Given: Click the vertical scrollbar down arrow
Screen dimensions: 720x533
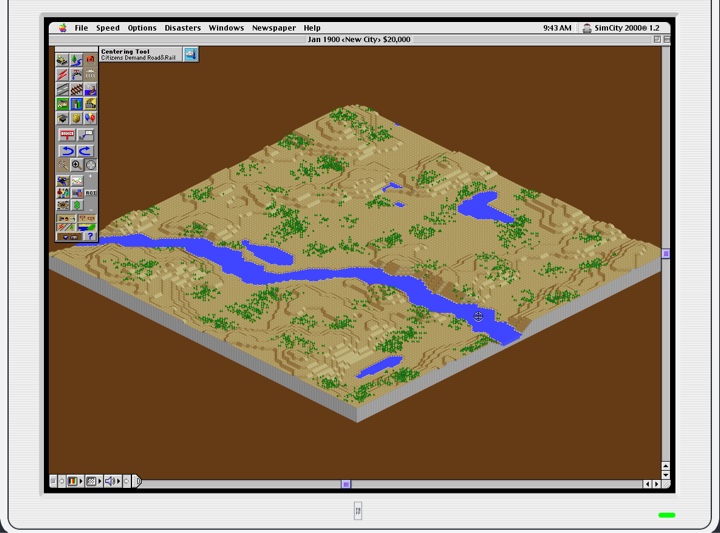Looking at the screenshot, I should (666, 472).
